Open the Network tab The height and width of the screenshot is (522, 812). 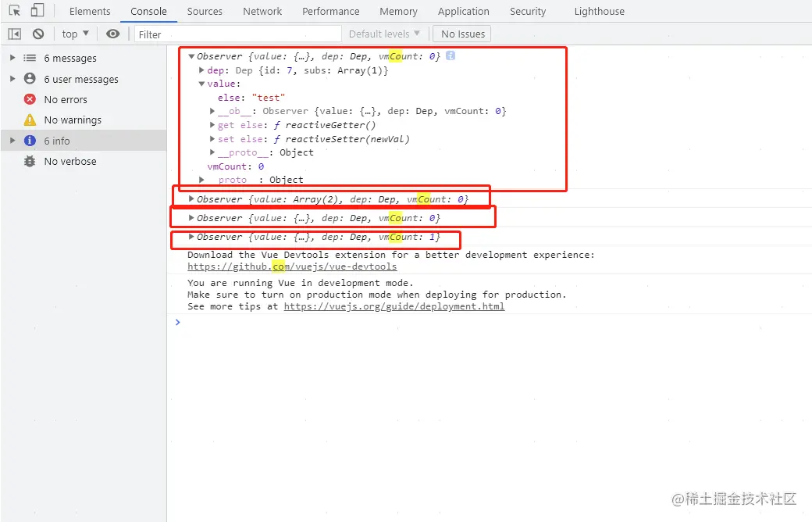pos(262,12)
